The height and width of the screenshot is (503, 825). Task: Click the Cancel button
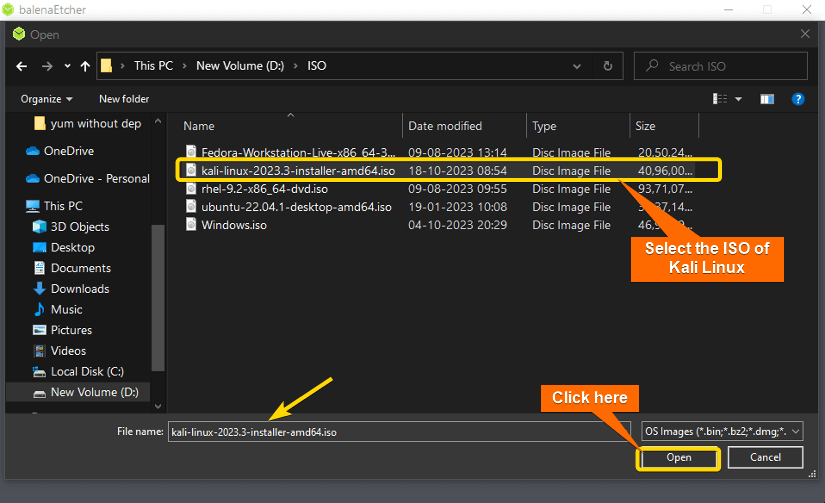766,457
